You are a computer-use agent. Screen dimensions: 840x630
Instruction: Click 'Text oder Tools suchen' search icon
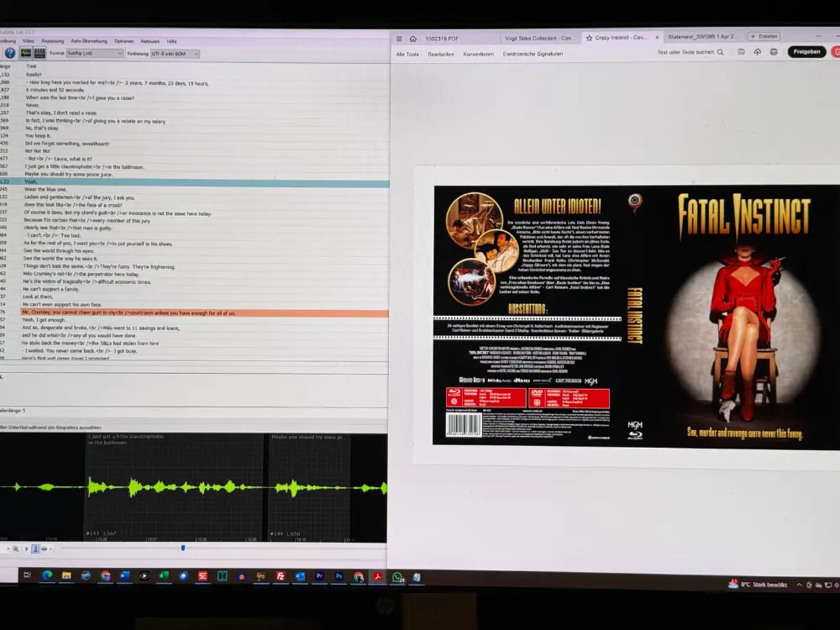[721, 52]
